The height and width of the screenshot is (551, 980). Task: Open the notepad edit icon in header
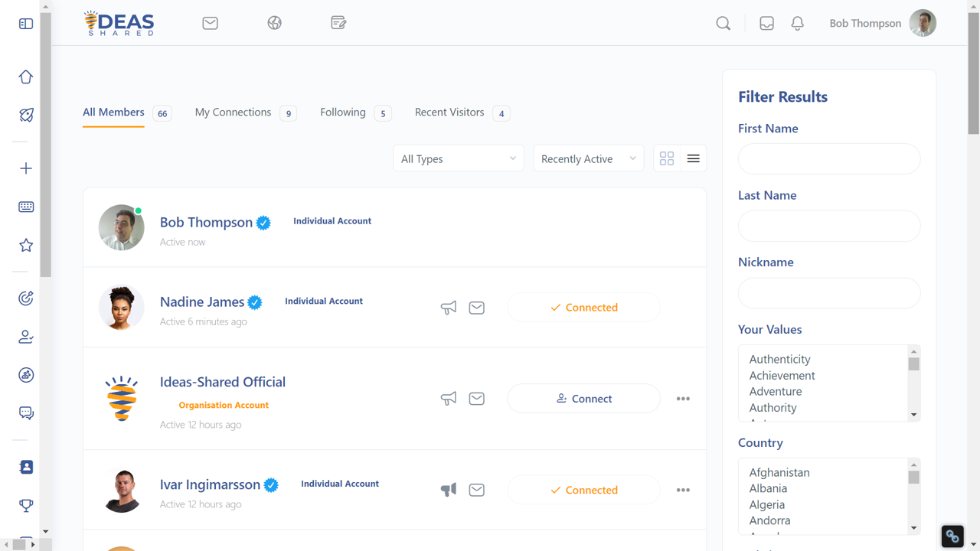pyautogui.click(x=338, y=23)
